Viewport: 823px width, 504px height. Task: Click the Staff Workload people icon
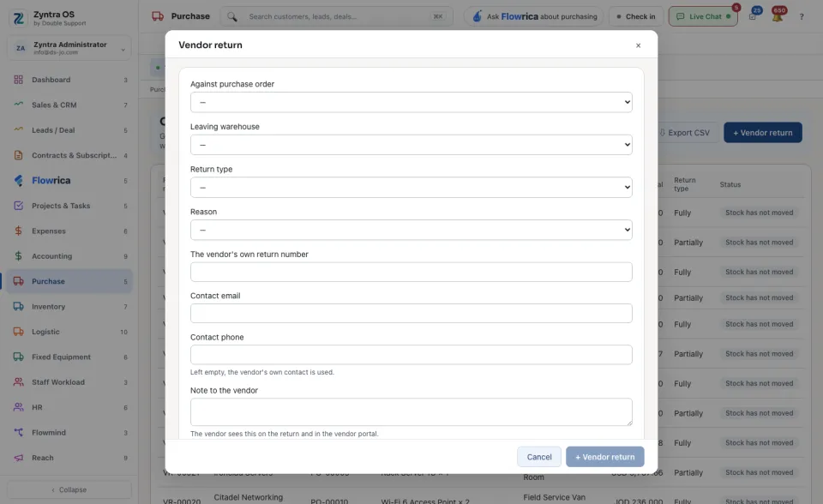tap(18, 381)
